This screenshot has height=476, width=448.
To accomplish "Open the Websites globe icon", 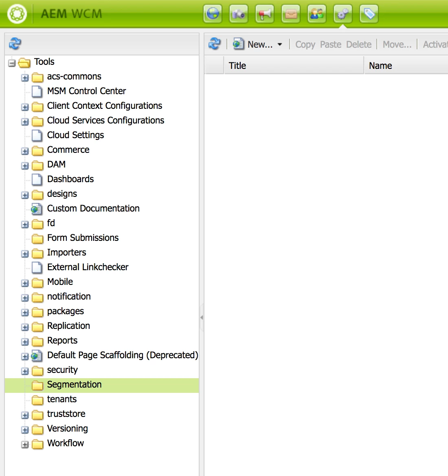I will click(213, 14).
